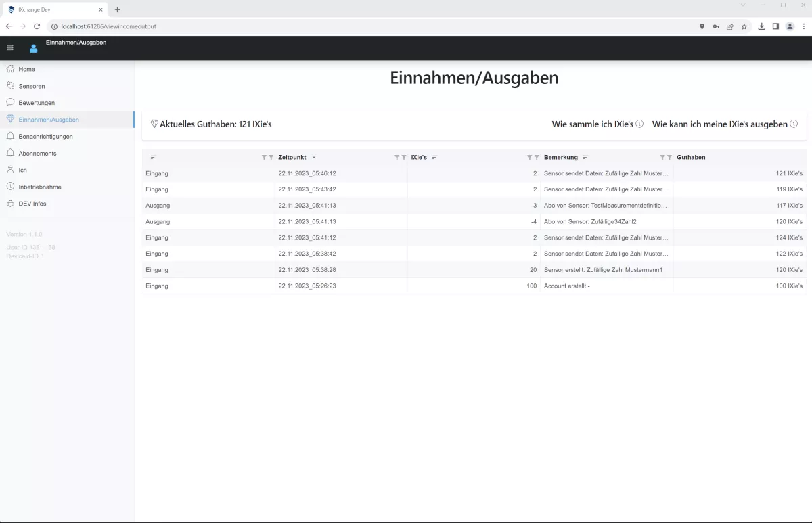
Task: Click the DEV Infos bug icon
Action: [x=10, y=203]
